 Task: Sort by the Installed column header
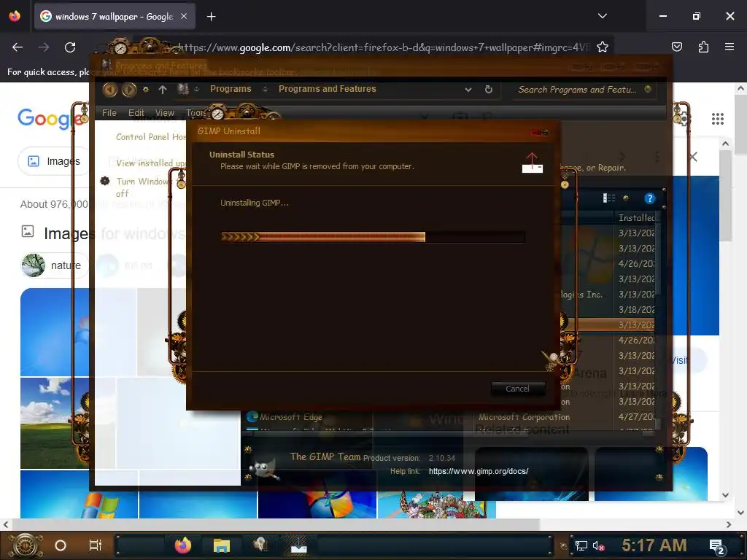point(636,217)
